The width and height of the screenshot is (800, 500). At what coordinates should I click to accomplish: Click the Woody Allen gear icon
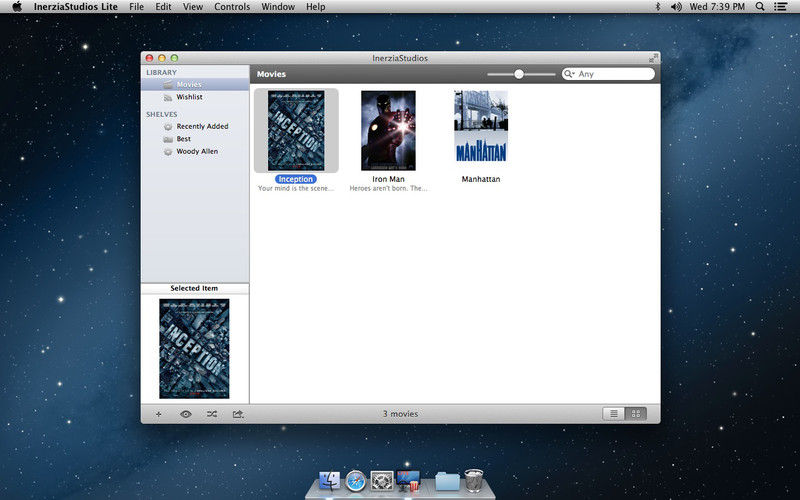tap(168, 152)
